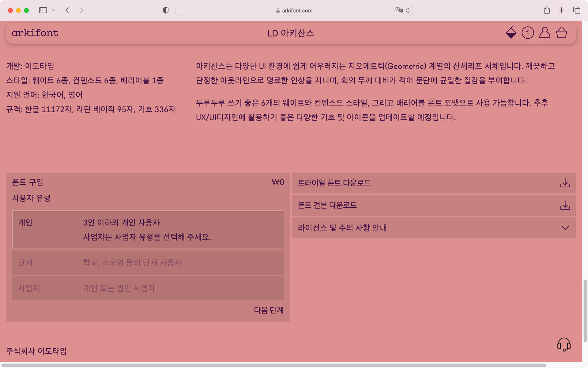Open the user account icon
Image resolution: width=588 pixels, height=368 pixels.
[x=545, y=33]
